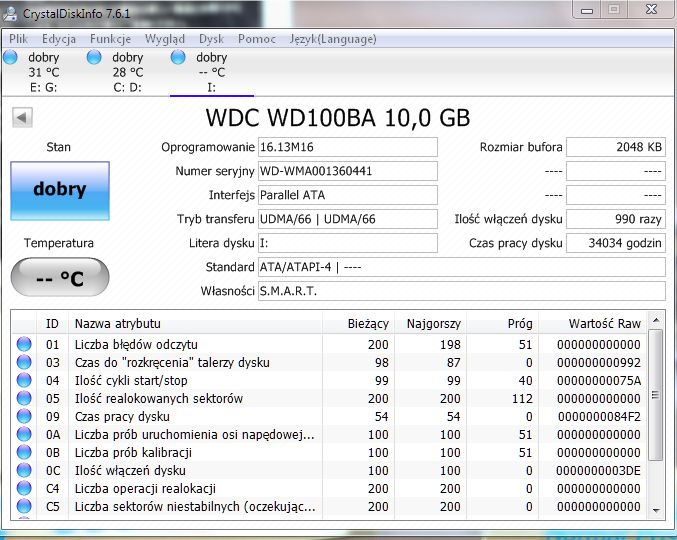Click blue status orb for disk C: D:
677x540 pixels.
pos(94,57)
